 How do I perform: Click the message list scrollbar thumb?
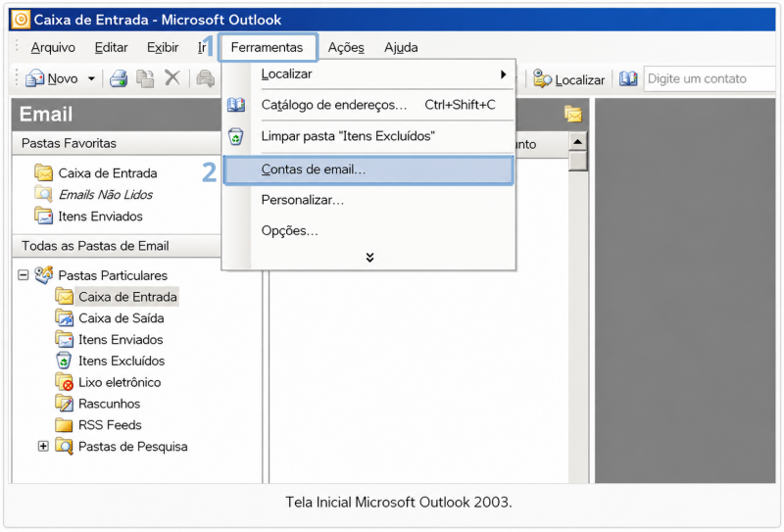click(577, 161)
